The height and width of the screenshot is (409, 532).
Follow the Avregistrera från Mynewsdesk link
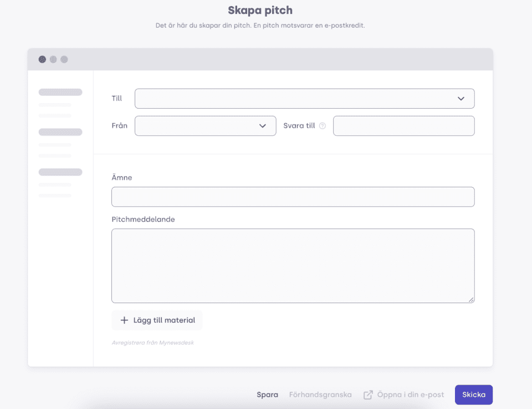click(153, 343)
